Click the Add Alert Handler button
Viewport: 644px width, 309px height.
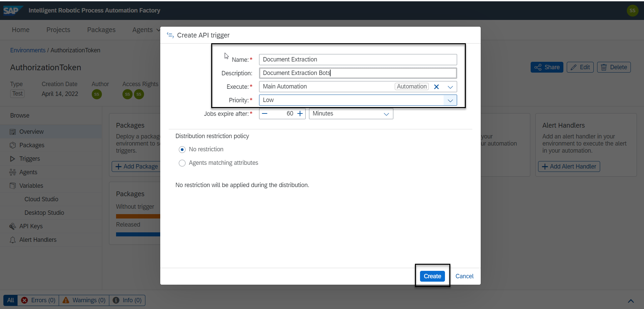click(x=569, y=166)
